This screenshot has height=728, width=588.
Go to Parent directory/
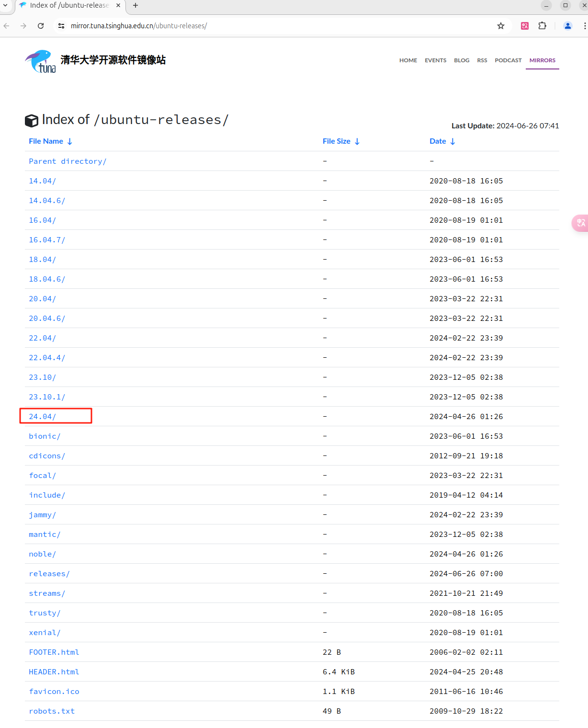pos(68,161)
